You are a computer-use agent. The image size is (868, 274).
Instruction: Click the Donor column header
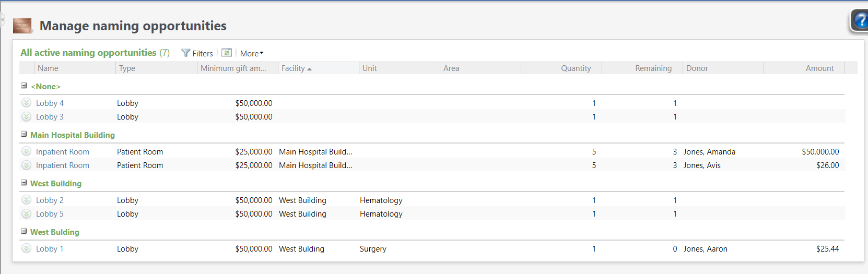tap(697, 68)
